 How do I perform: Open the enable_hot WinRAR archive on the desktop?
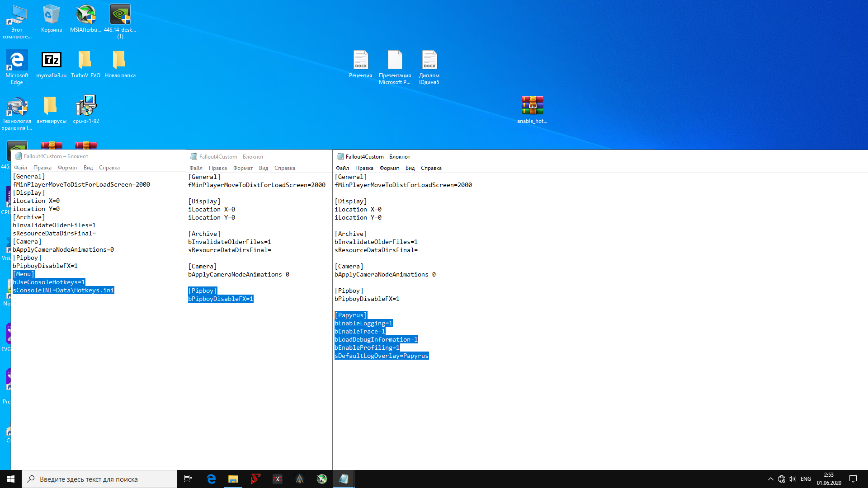click(532, 106)
